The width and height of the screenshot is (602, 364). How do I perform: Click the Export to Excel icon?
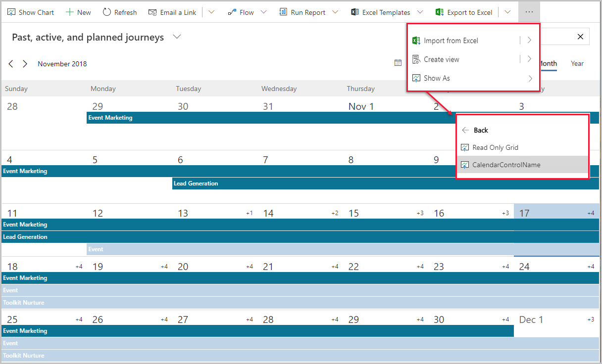pos(440,12)
